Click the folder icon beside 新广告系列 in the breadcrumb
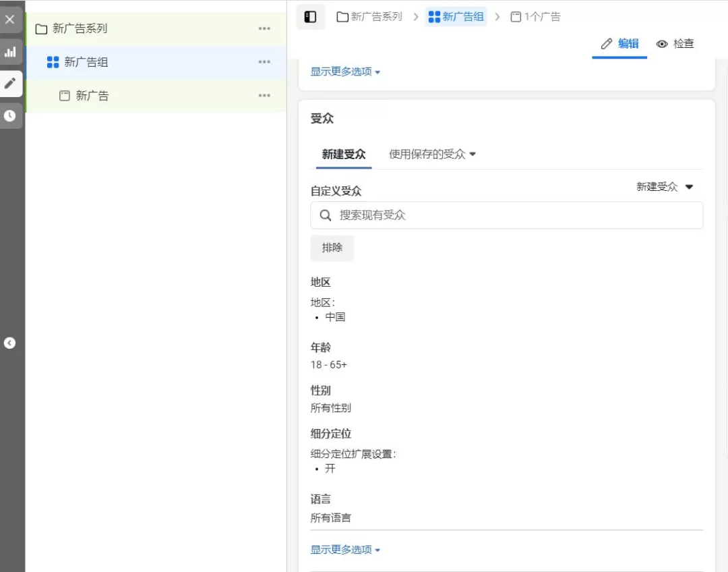Viewport: 728px width, 572px height. tap(342, 16)
